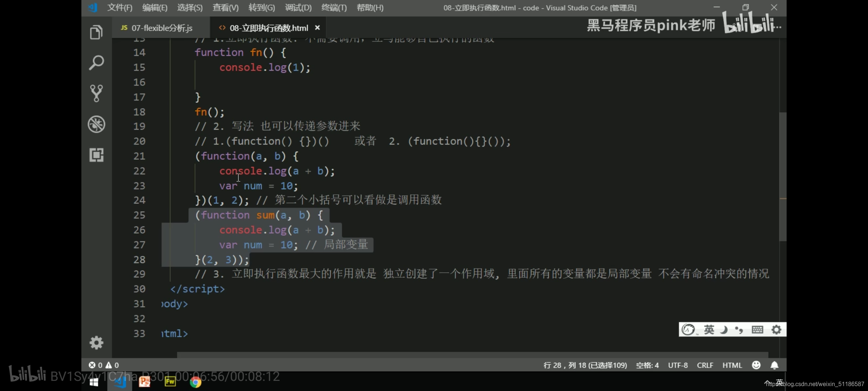868x391 pixels.
Task: Switch to 07-flexible分析.js tab
Action: tap(161, 28)
